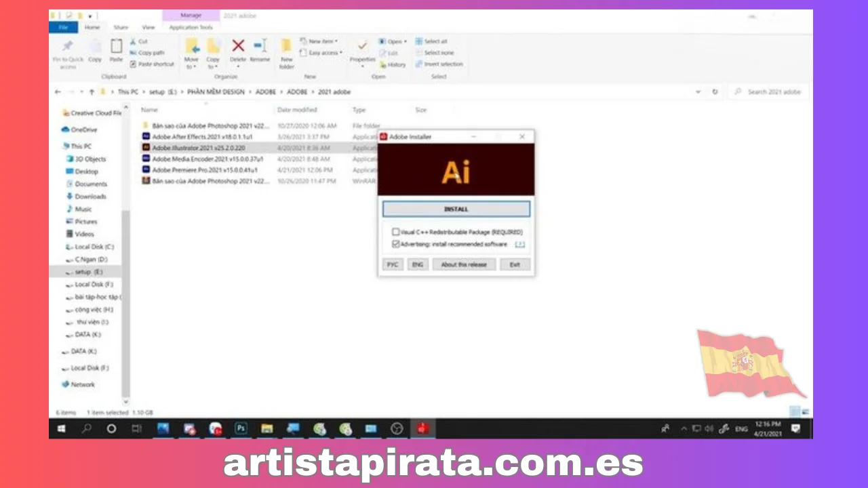The image size is (868, 488).
Task: Switch installer language with ENG button
Action: (417, 264)
